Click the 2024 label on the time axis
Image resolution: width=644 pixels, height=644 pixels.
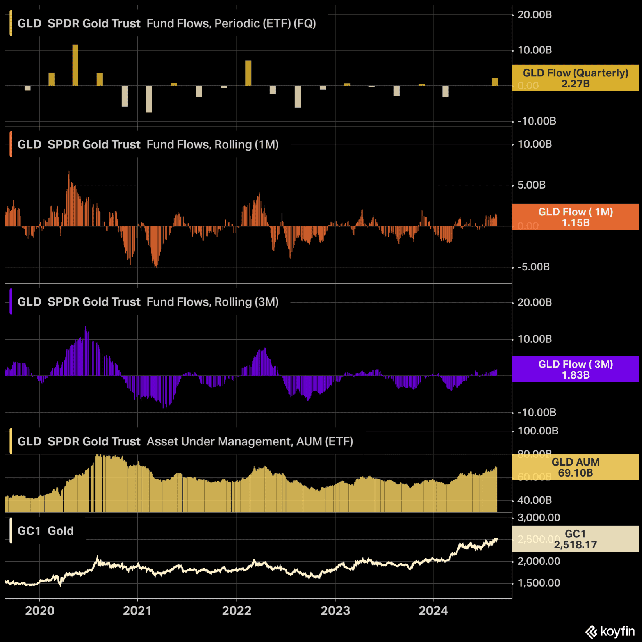[433, 611]
